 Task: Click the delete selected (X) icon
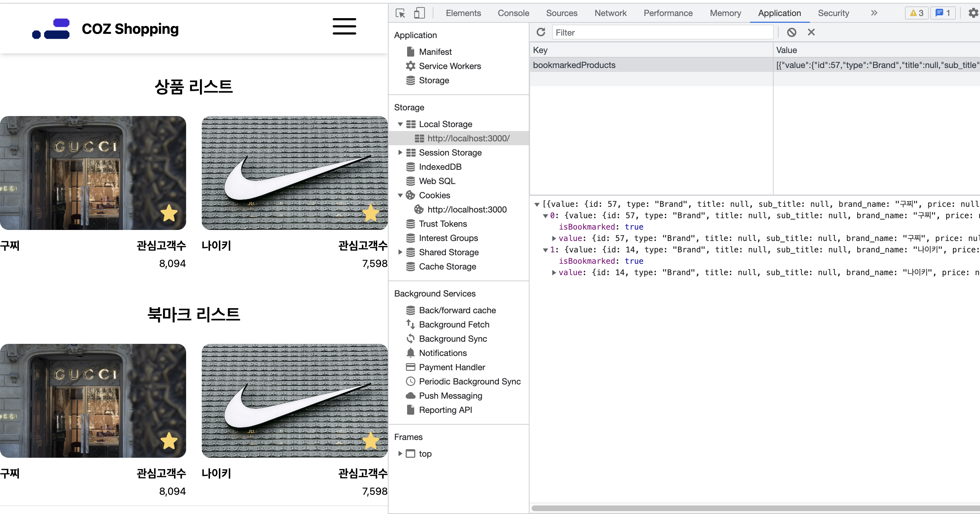(811, 32)
